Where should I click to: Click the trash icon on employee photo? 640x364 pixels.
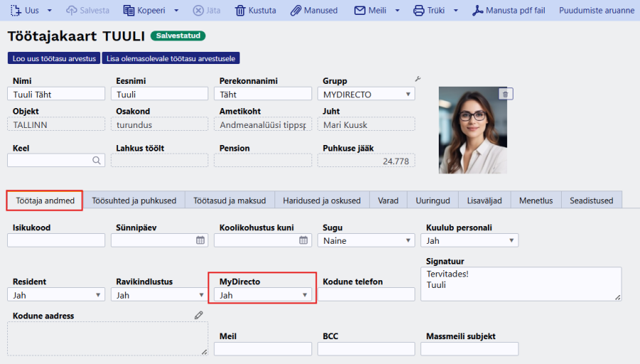click(x=505, y=94)
